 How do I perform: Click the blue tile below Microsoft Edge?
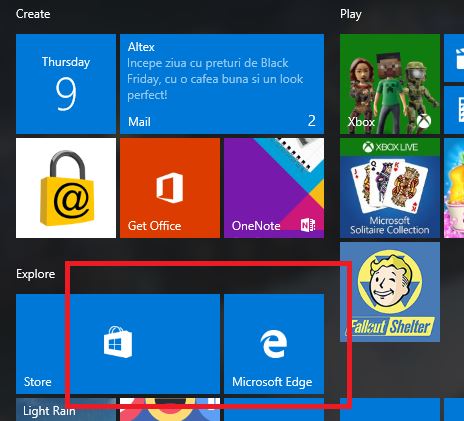[274, 410]
